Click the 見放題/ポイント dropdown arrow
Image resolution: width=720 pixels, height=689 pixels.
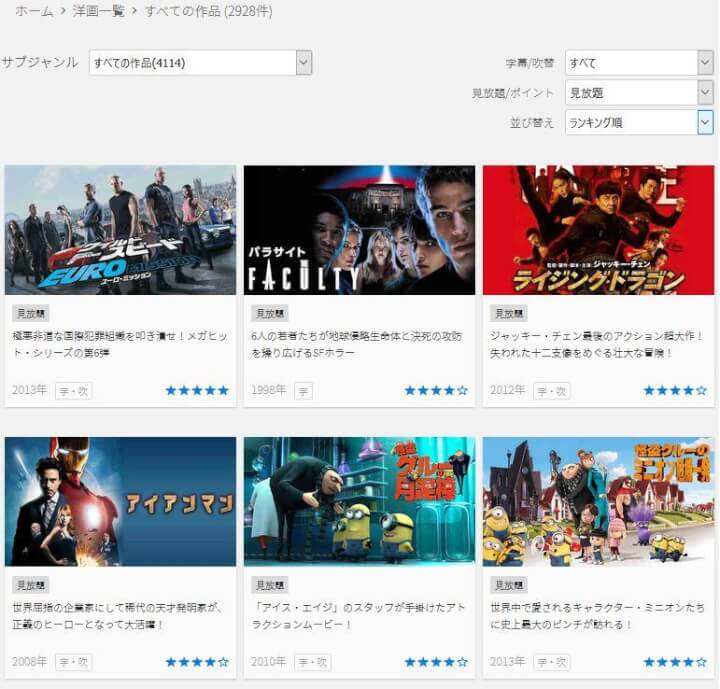tap(705, 92)
